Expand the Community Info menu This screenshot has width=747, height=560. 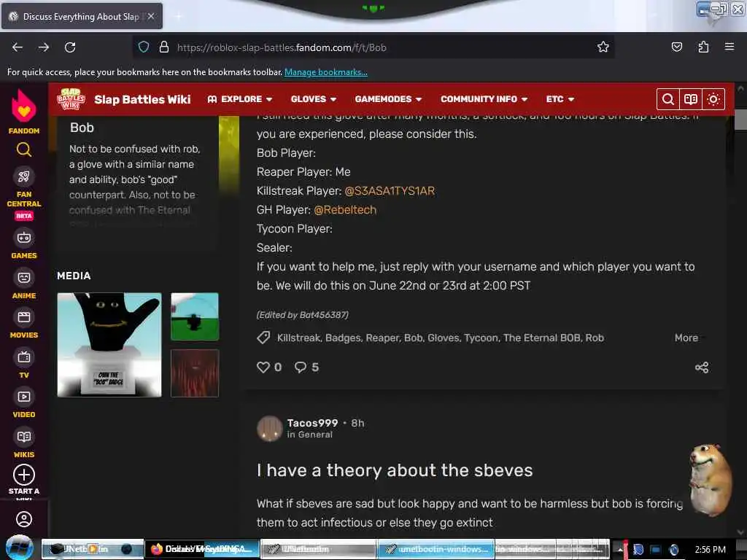click(484, 99)
